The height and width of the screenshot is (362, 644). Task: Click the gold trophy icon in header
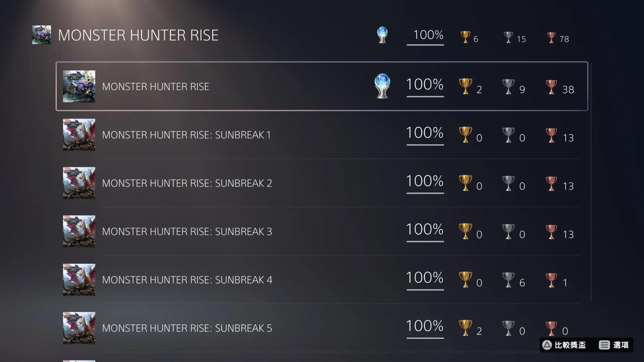pyautogui.click(x=465, y=37)
